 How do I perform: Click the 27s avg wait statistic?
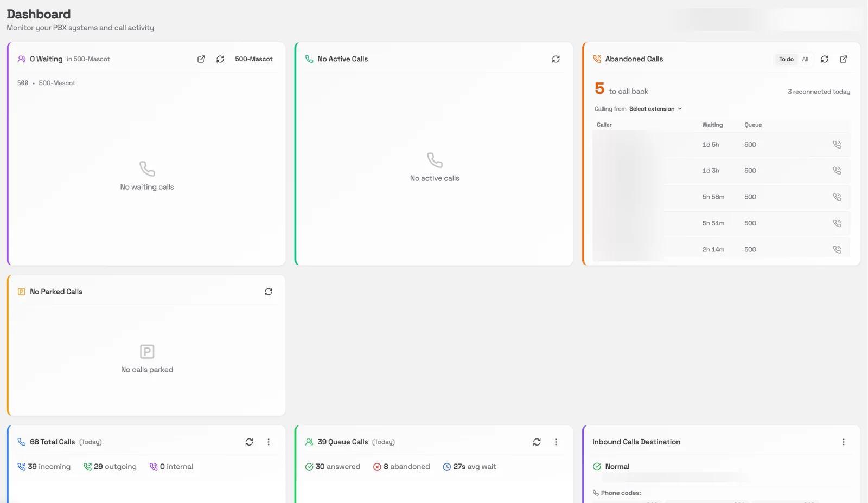pos(470,467)
